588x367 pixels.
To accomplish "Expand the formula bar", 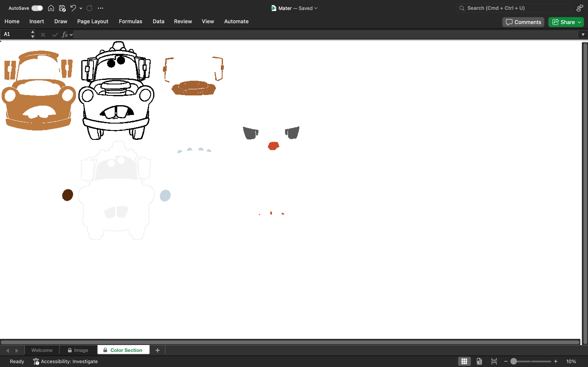I will coord(583,35).
